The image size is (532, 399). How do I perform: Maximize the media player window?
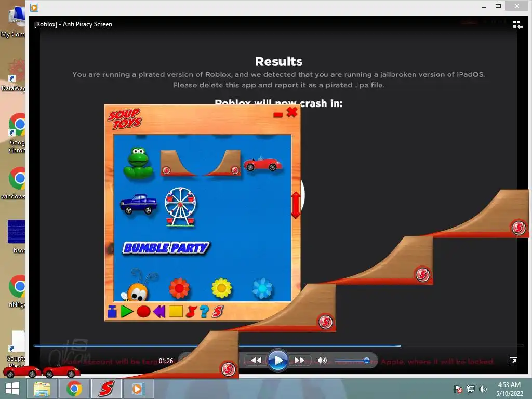click(498, 6)
